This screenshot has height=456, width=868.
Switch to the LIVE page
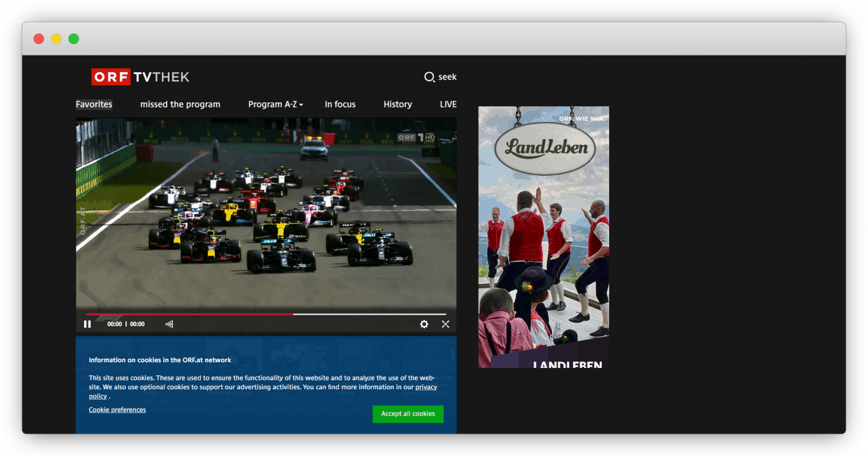448,105
